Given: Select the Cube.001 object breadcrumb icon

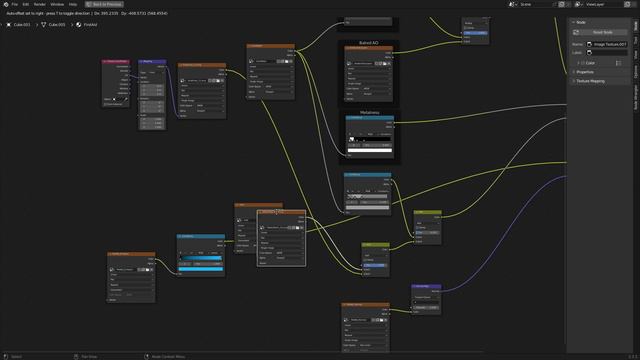Looking at the screenshot, I should coord(9,24).
